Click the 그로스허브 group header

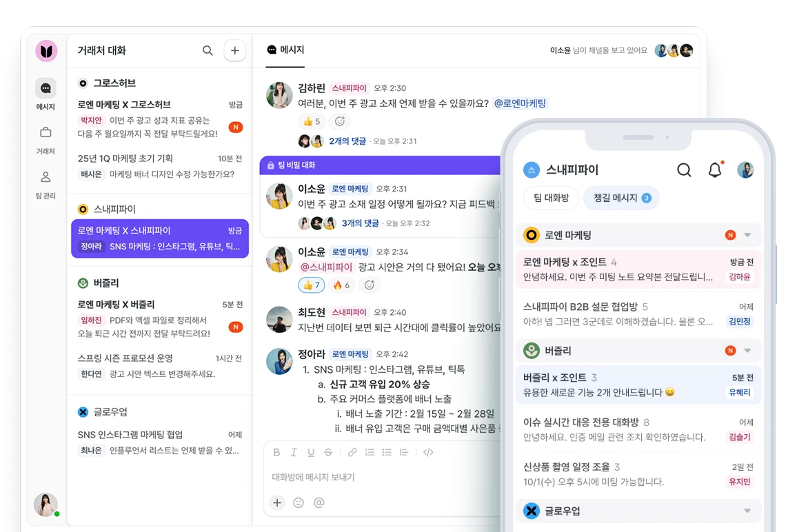[x=107, y=83]
